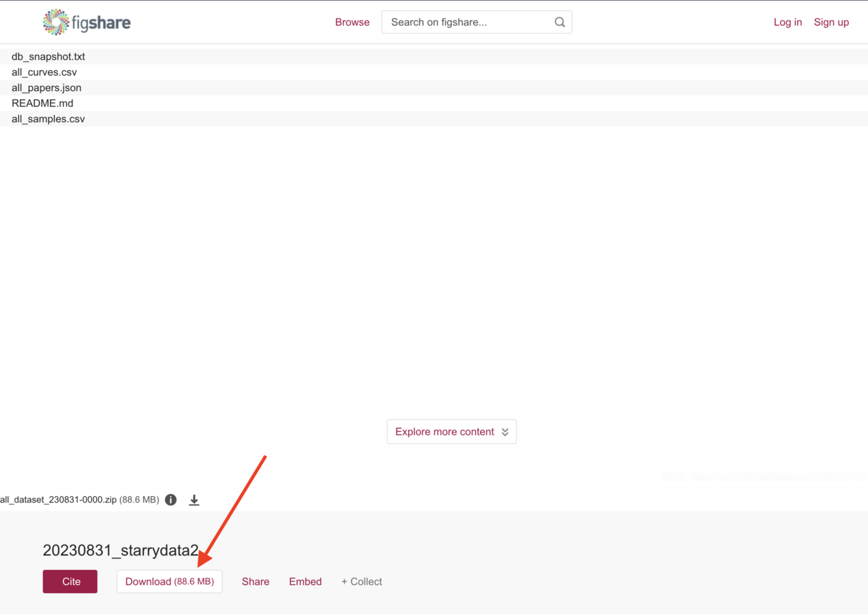Focus the 'Search on figshare...' field
This screenshot has height=614, width=868.
467,22
